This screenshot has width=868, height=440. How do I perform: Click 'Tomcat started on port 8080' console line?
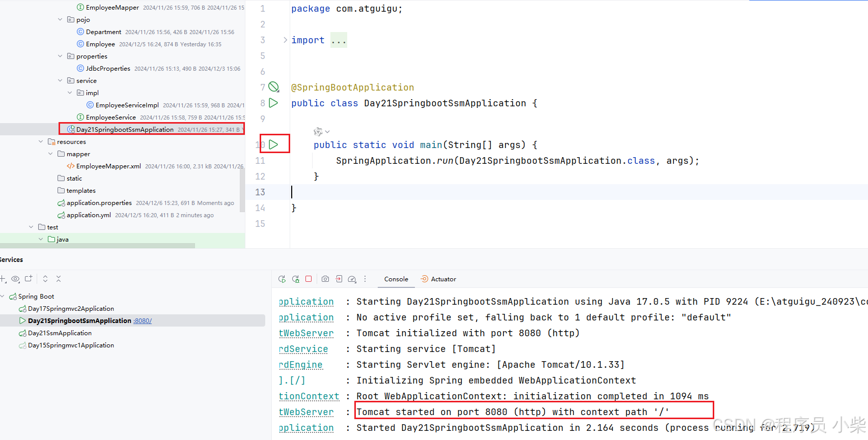tap(513, 412)
